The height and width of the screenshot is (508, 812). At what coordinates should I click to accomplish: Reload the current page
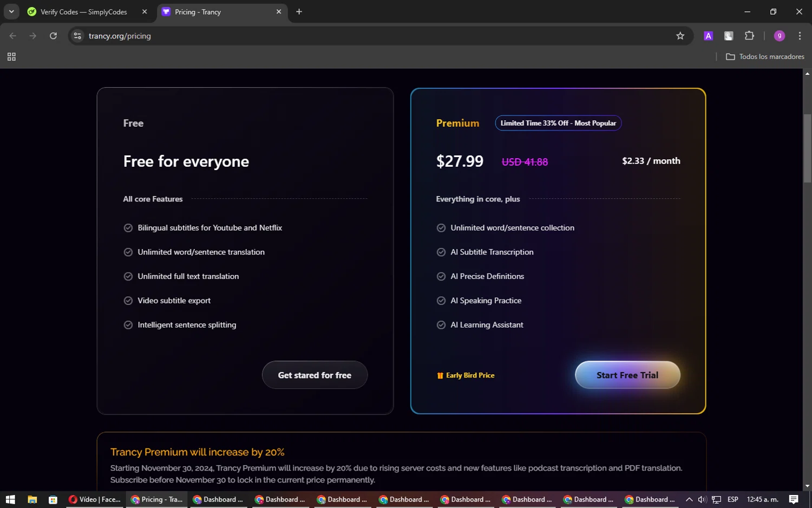tap(53, 36)
